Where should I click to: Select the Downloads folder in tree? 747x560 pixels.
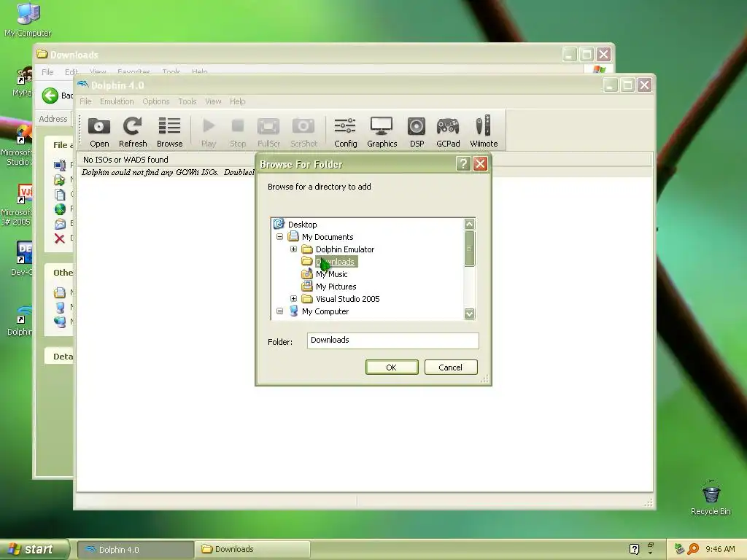[x=336, y=262]
